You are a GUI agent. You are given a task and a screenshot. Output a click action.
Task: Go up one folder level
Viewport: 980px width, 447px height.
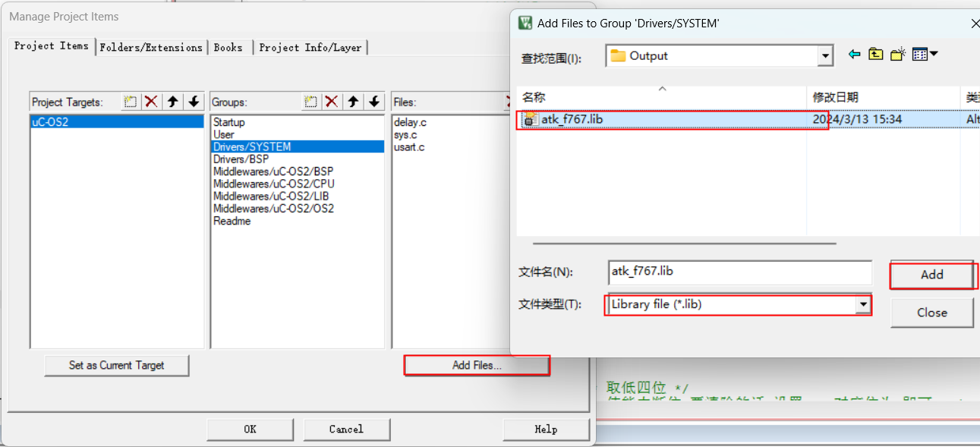tap(876, 55)
